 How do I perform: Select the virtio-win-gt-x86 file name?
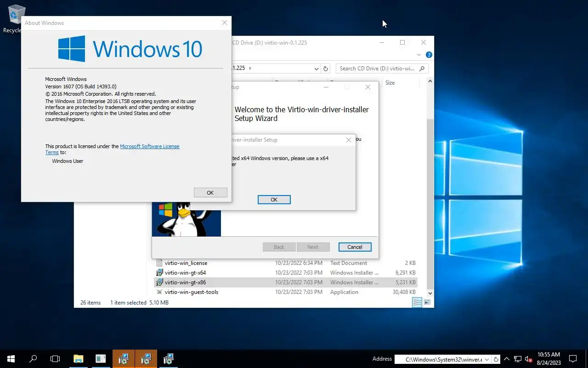point(185,282)
